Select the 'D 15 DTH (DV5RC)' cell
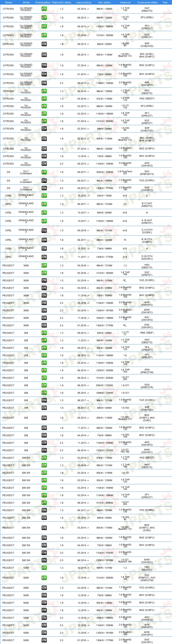Viewport: 172px width, 644px height. (x=147, y=231)
